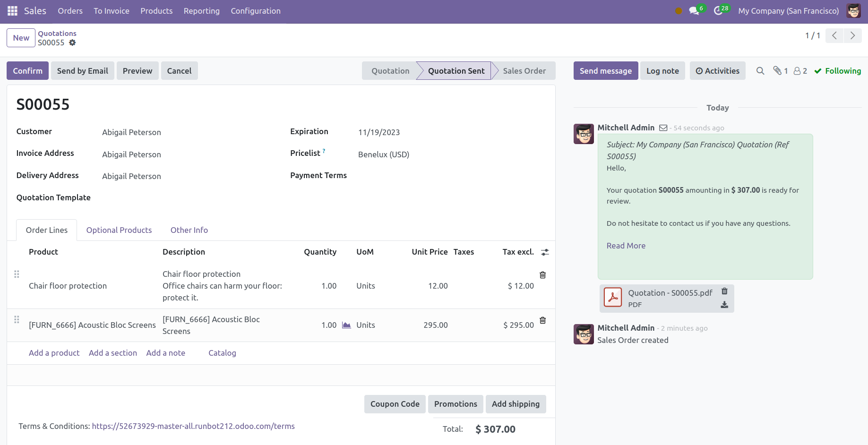The height and width of the screenshot is (445, 868).
Task: Select the Sales Order status stage
Action: click(x=524, y=71)
